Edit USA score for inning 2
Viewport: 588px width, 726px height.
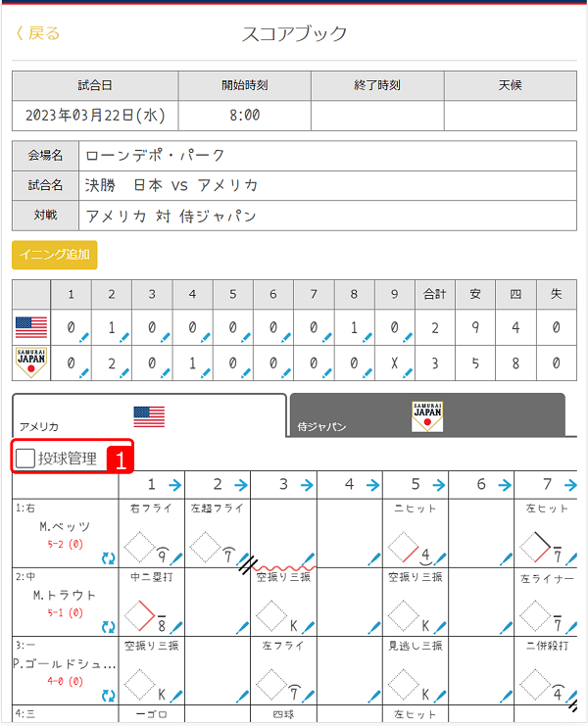coord(124,338)
